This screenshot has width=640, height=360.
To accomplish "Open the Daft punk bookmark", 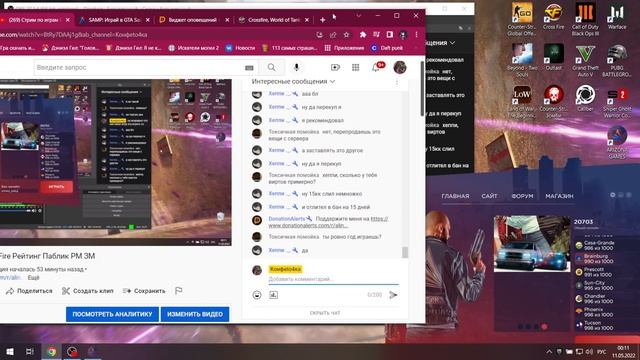I will pyautogui.click(x=387, y=48).
